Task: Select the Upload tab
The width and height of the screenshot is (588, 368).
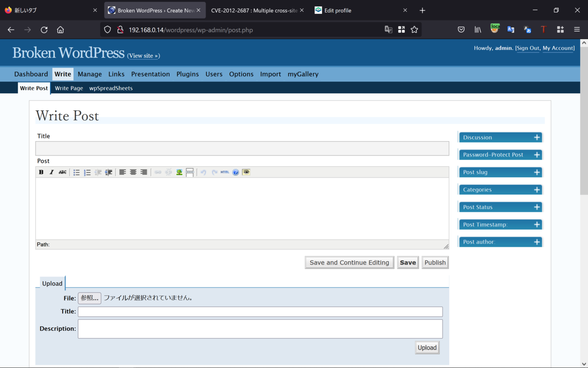Action: click(52, 284)
